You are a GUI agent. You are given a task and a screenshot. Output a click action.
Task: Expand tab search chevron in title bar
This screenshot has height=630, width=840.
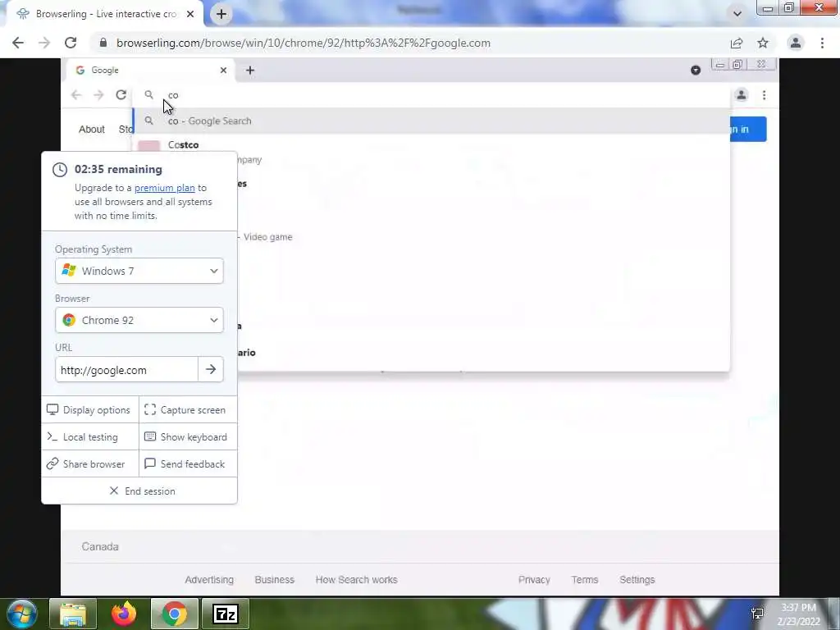tap(737, 14)
